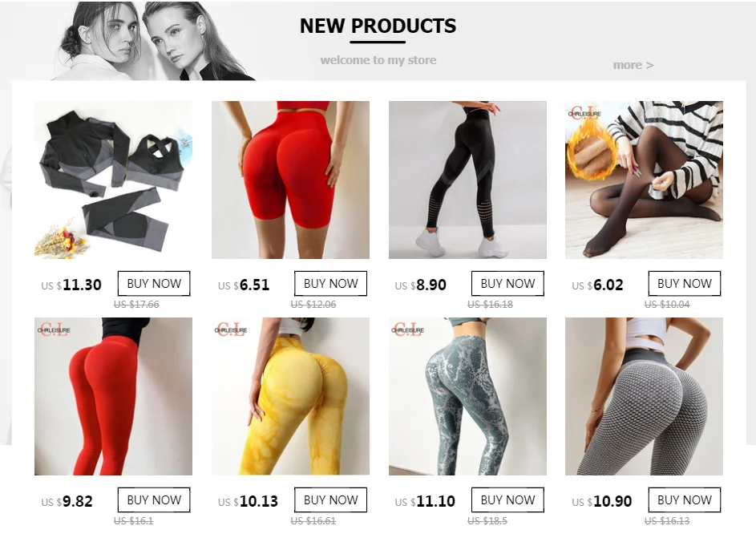Click the 'more >' link
Viewport: 756px width, 550px height.
633,65
